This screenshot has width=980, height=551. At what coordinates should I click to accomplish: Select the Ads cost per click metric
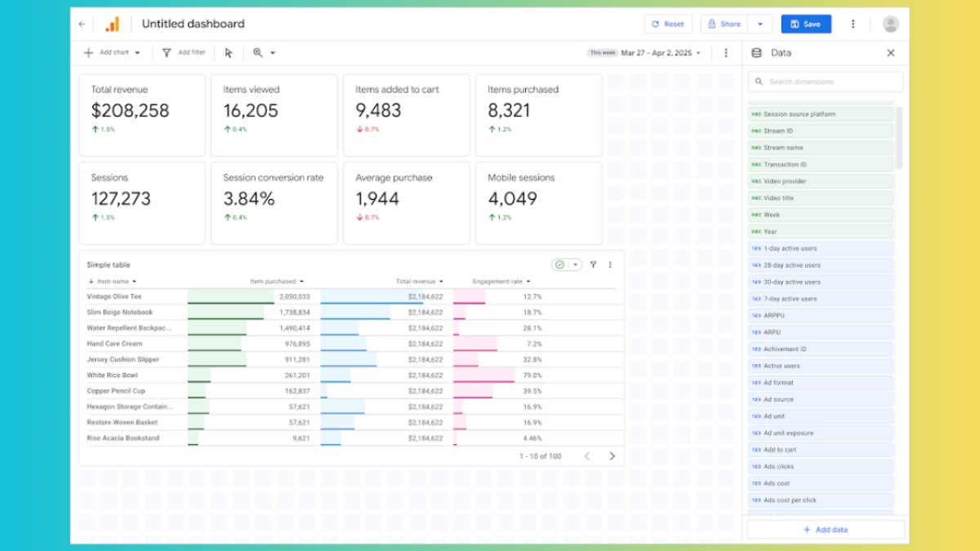821,500
